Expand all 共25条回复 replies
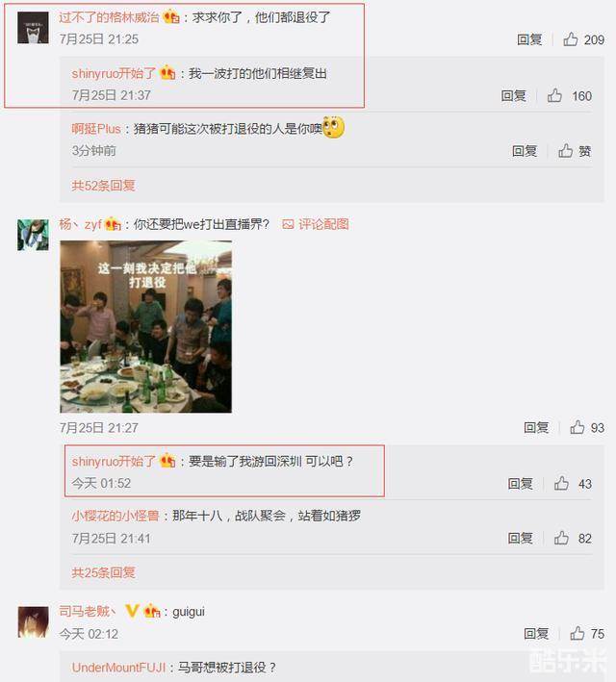Viewport: 616px width, 682px height. click(x=103, y=572)
